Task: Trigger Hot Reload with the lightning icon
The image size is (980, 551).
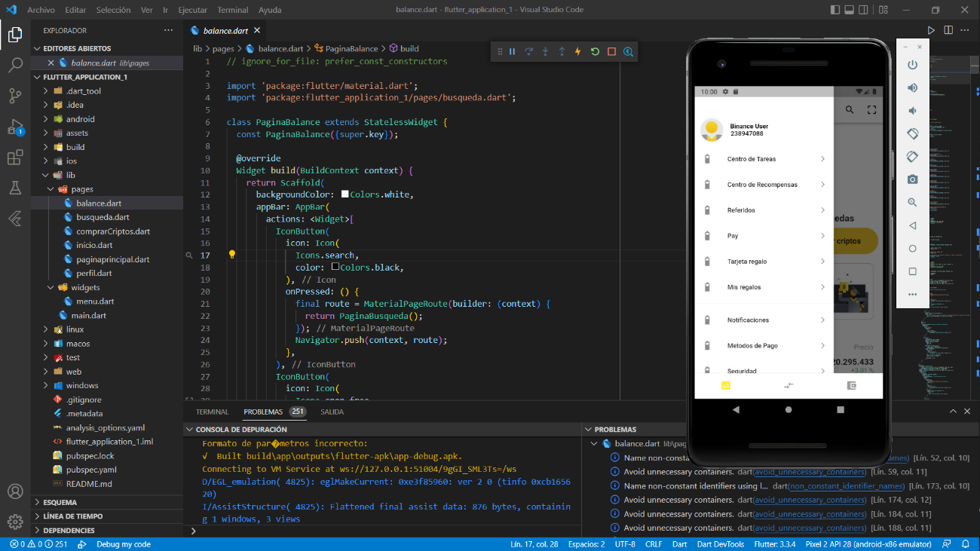Action: (578, 51)
